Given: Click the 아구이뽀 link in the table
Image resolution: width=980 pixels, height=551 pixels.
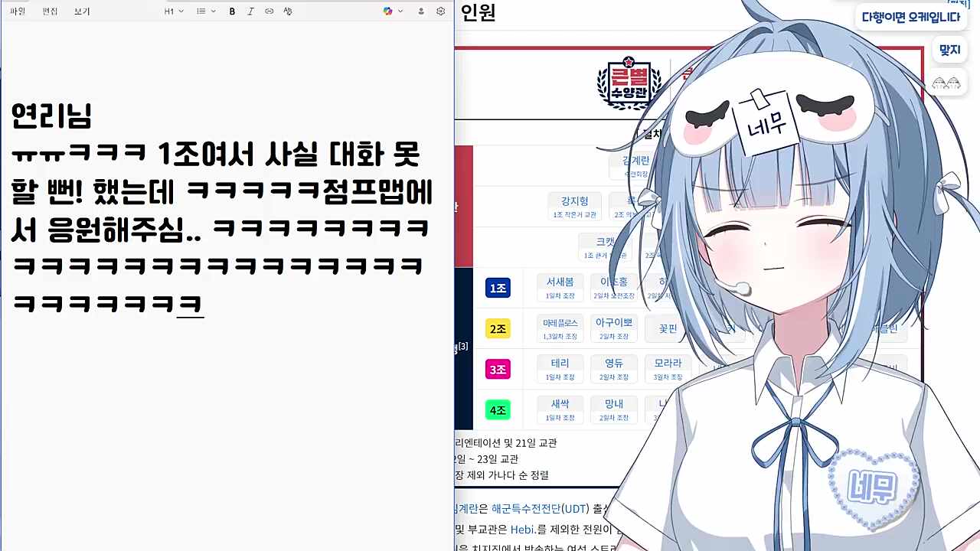Looking at the screenshot, I should pyautogui.click(x=614, y=322).
